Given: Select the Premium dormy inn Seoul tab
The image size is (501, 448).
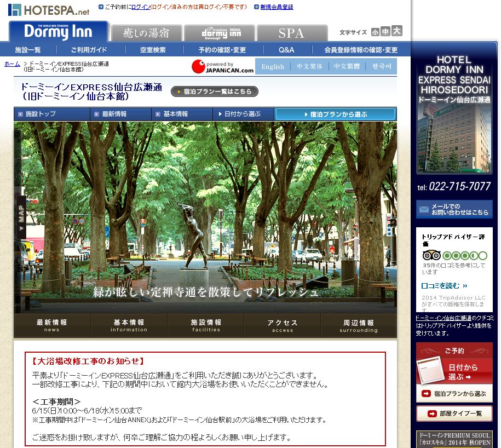Looking at the screenshot, I should coord(220,33).
